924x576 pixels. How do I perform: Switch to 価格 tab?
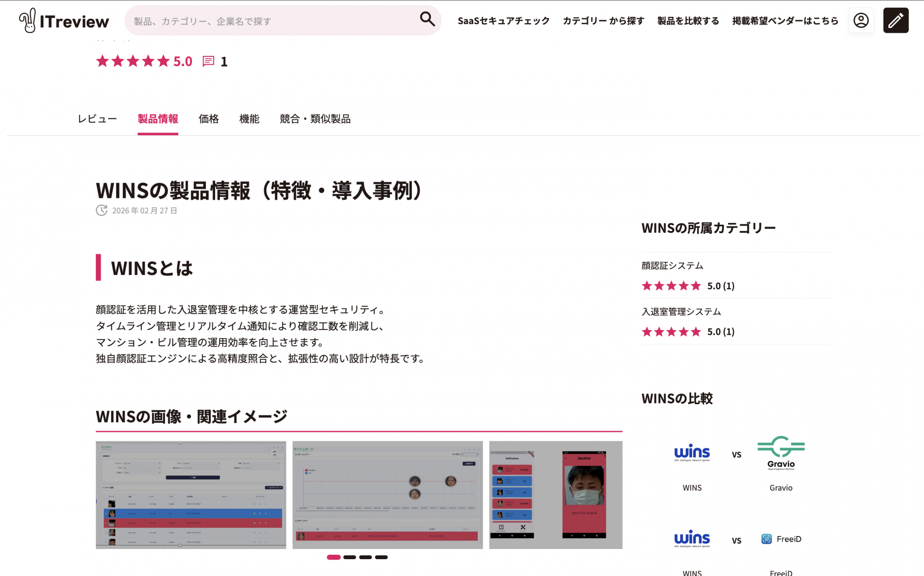(208, 119)
